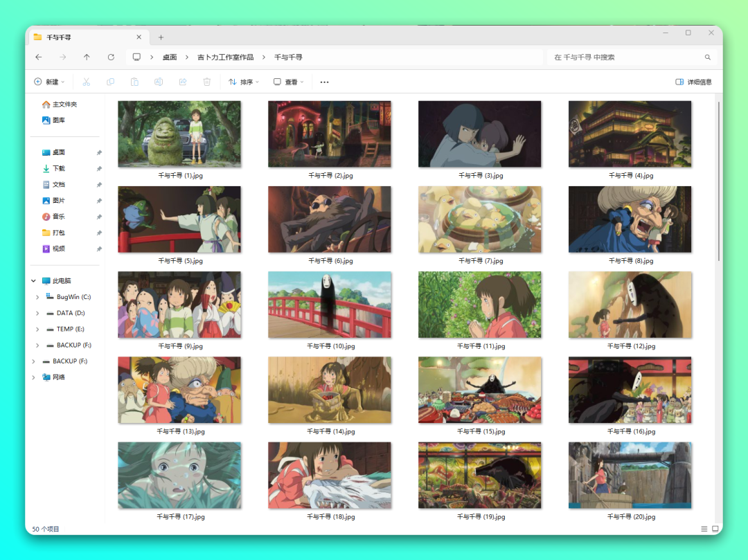Select thumbnail 千与千寻 (4).jpg

pyautogui.click(x=630, y=134)
